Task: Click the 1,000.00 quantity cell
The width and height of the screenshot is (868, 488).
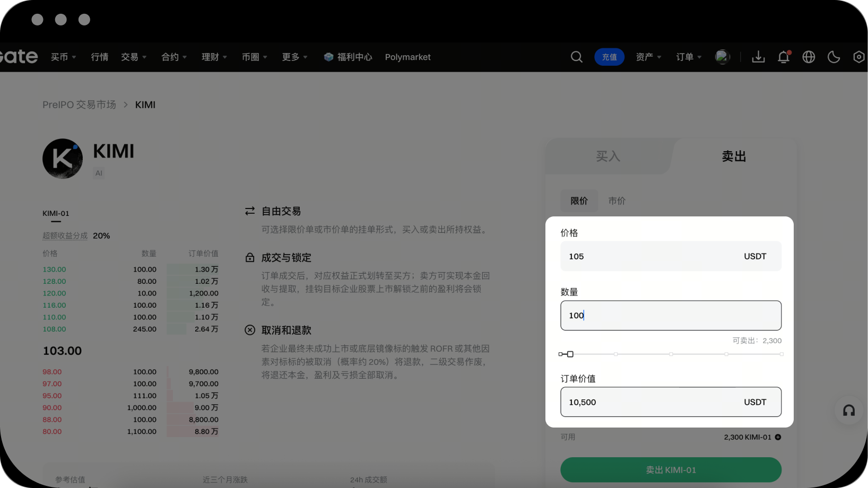Action: tap(142, 407)
